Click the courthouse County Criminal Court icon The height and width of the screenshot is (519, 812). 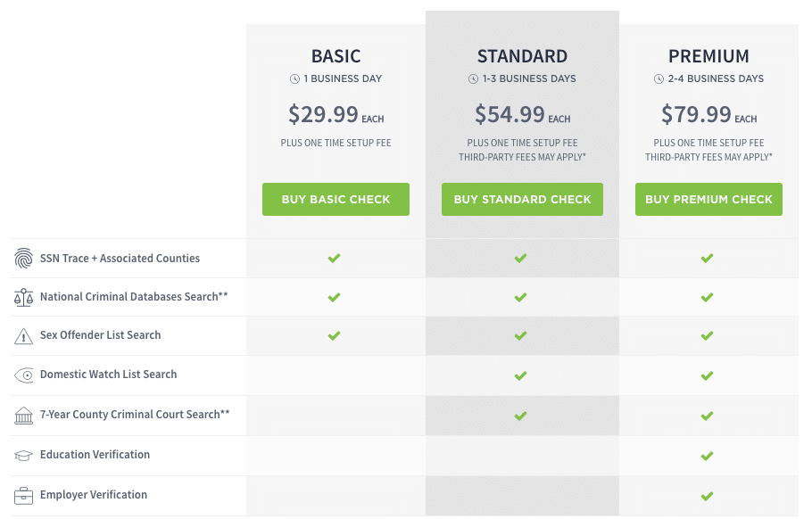click(x=24, y=416)
